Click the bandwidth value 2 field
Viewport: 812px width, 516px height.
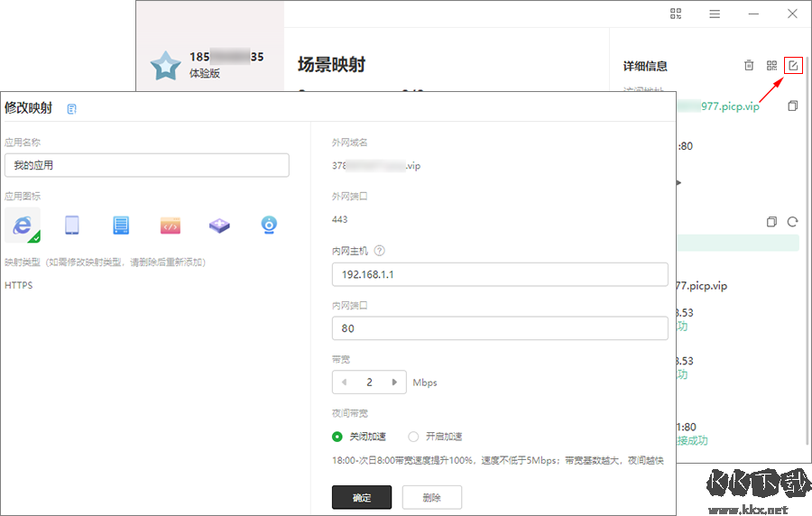(369, 382)
